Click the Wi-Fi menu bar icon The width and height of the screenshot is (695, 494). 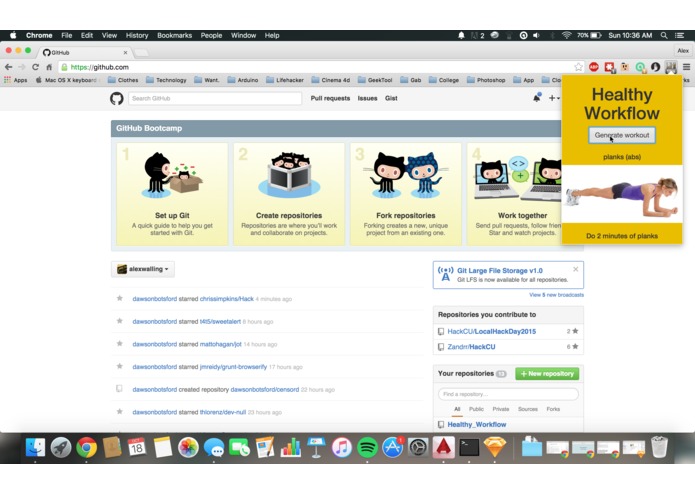[566, 35]
